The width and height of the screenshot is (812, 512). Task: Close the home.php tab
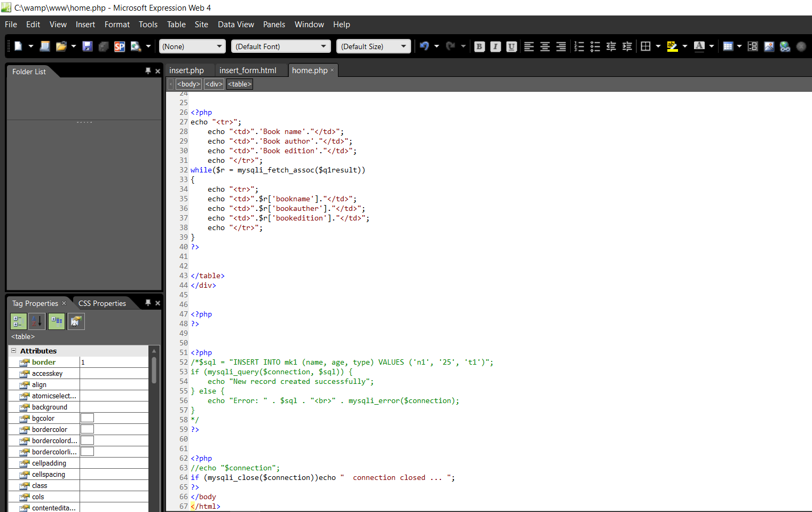[332, 70]
